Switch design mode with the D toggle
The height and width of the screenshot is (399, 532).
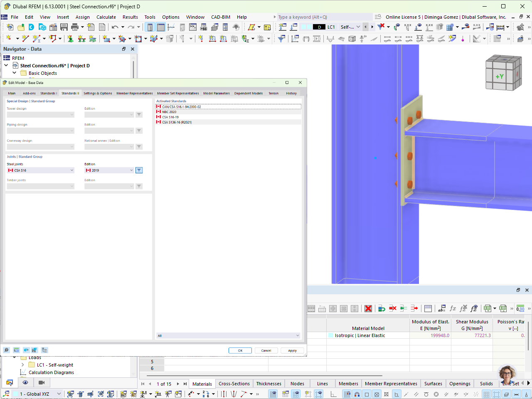(319, 27)
